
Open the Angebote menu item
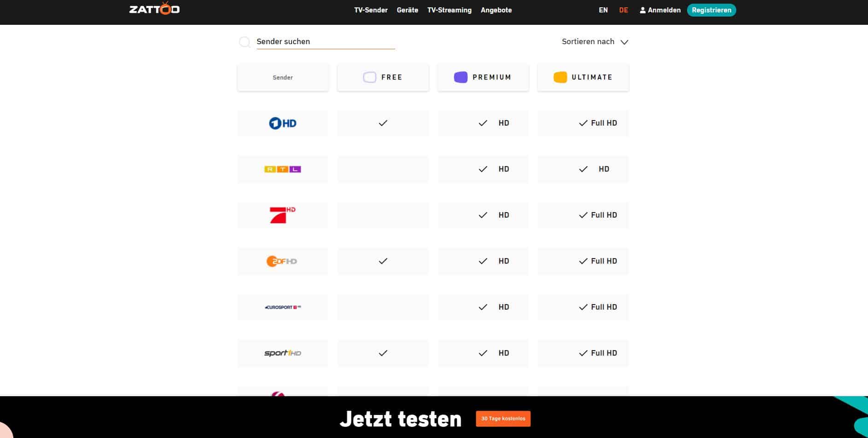pyautogui.click(x=496, y=10)
